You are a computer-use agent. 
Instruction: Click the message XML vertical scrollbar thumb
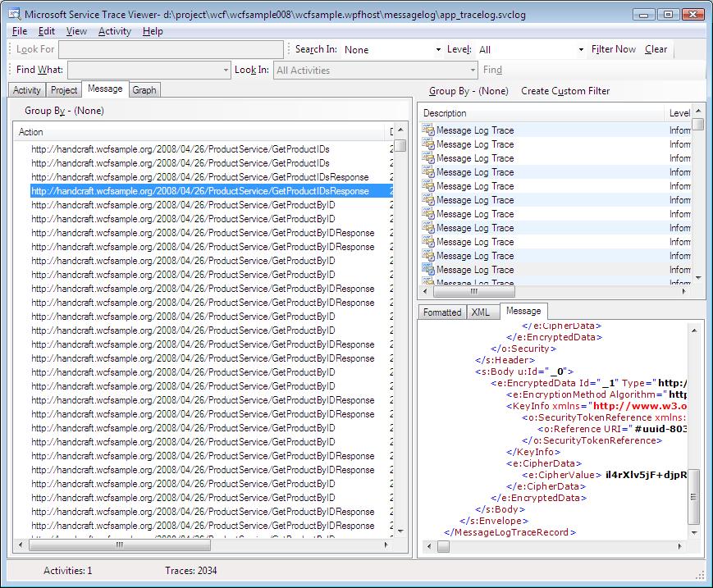click(x=693, y=497)
